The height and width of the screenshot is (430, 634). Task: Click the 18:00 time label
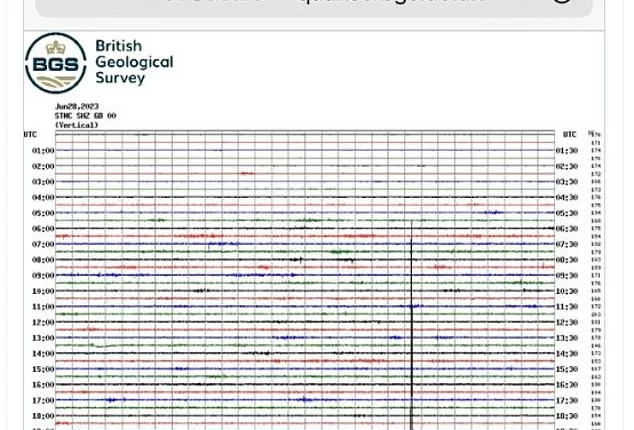pos(43,416)
